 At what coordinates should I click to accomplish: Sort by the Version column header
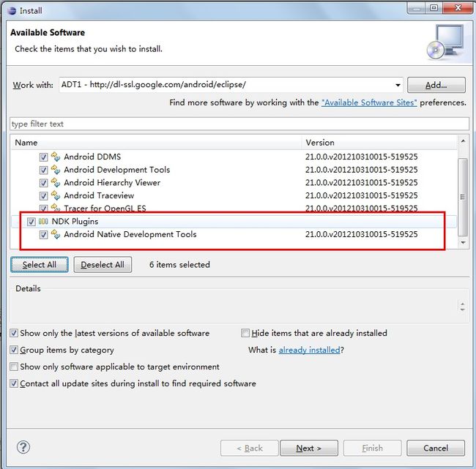pyautogui.click(x=379, y=143)
